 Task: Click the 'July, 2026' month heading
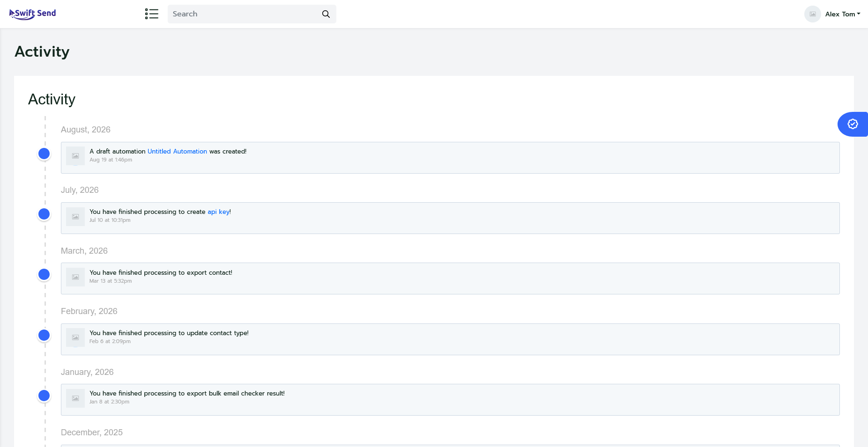point(80,190)
